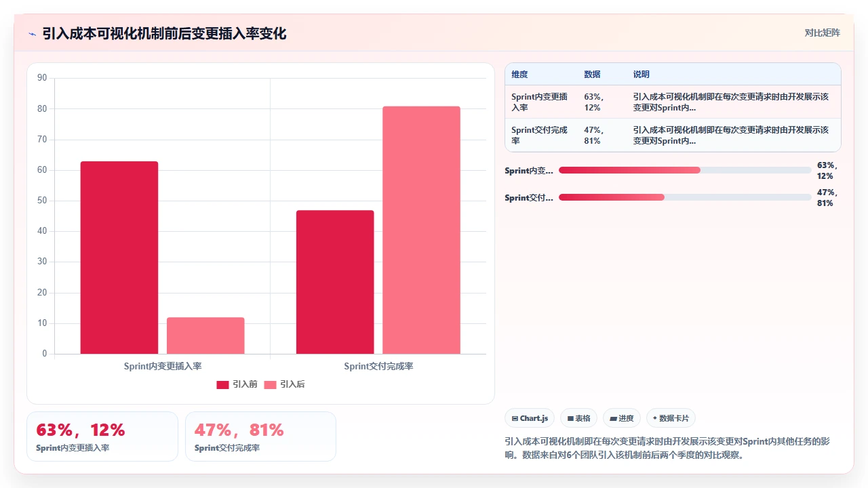Image resolution: width=868 pixels, height=488 pixels.
Task: Click the truncated Sprint交付… progress label
Action: point(529,198)
